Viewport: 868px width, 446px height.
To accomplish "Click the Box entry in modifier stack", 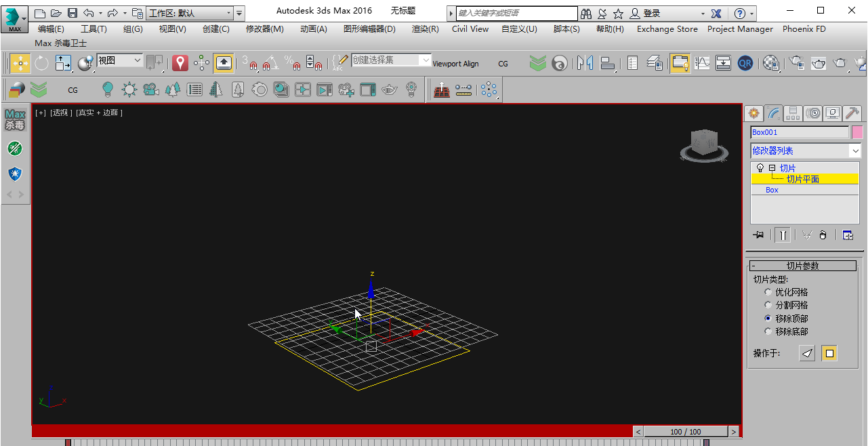I will pos(772,190).
